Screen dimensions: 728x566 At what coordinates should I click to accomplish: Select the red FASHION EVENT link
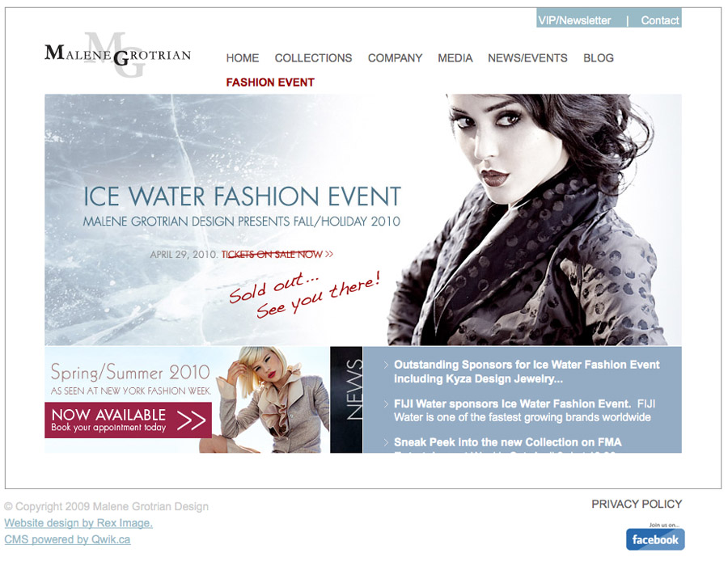tap(270, 82)
